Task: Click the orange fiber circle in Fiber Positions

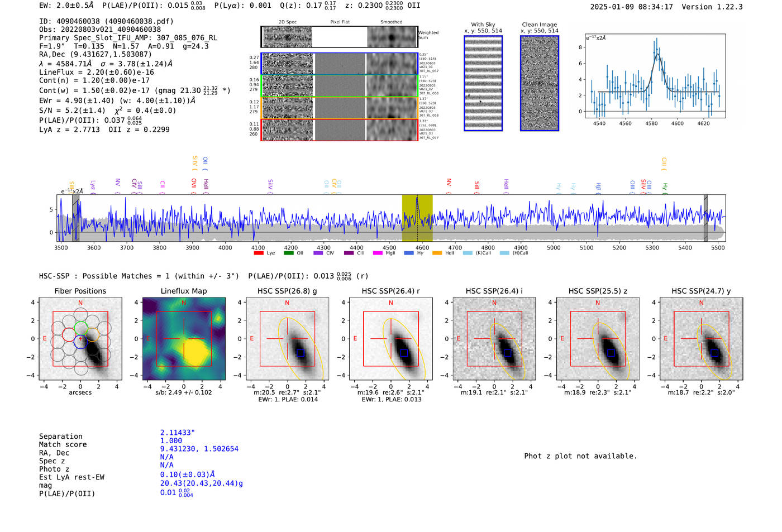Action: tap(93, 335)
